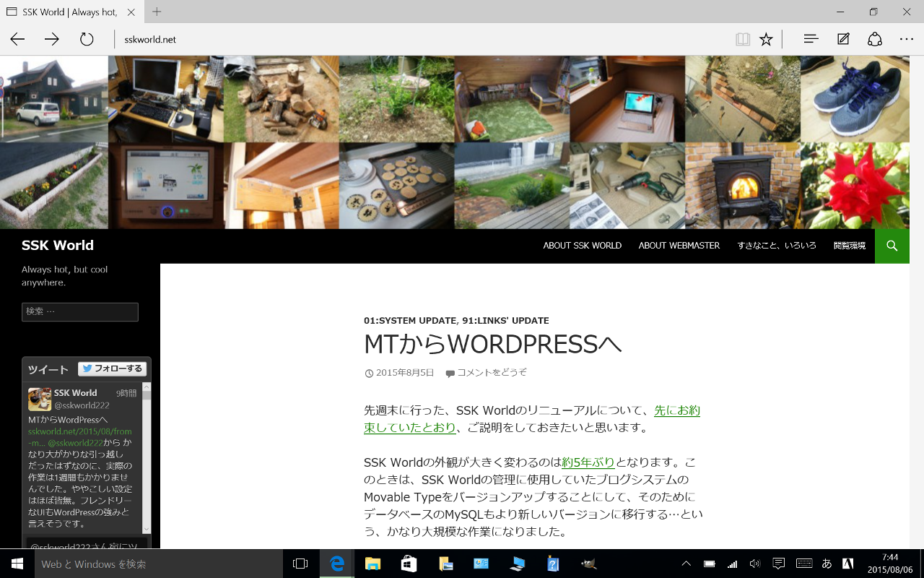Click the Windows Start button
Screen dimensions: 924x578
coord(17,564)
